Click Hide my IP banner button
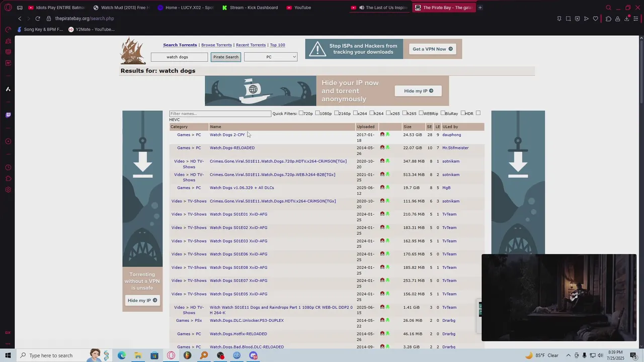This screenshot has height=362, width=644. [x=418, y=91]
